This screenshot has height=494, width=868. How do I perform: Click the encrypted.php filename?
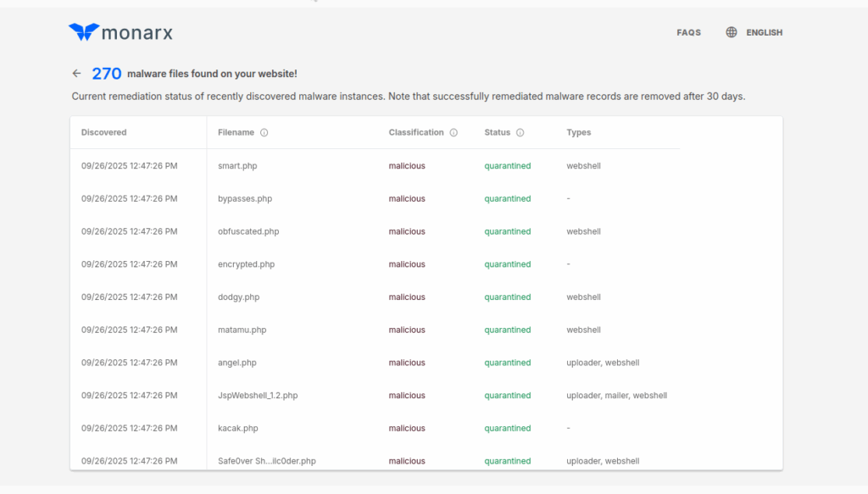[x=246, y=264]
